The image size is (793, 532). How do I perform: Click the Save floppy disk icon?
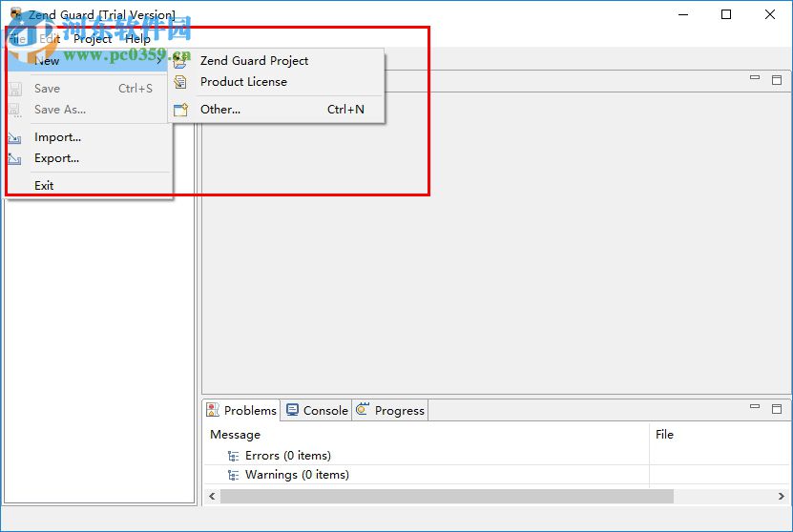click(x=15, y=89)
